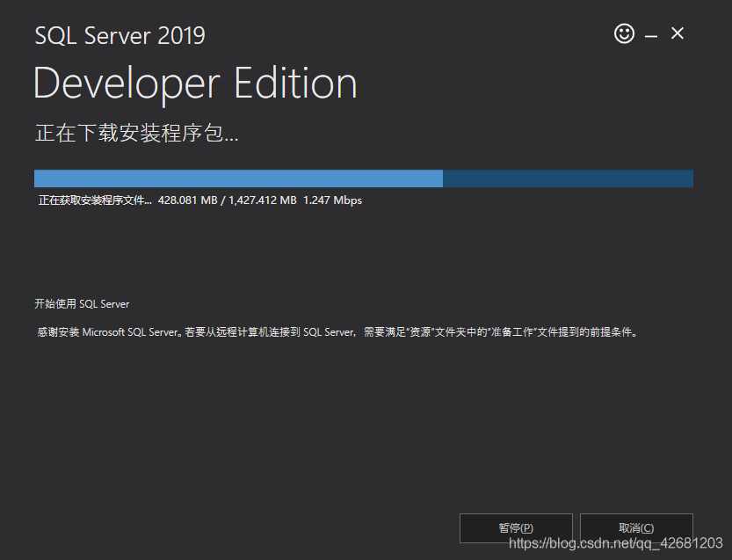Select the 正在下载安装程序包... status heading
This screenshot has height=560, width=732.
coord(136,134)
